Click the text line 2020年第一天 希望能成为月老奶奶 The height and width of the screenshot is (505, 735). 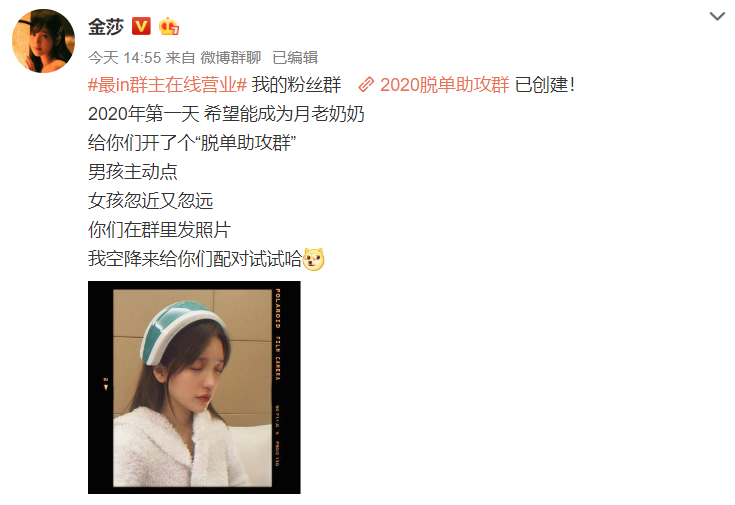pyautogui.click(x=226, y=114)
